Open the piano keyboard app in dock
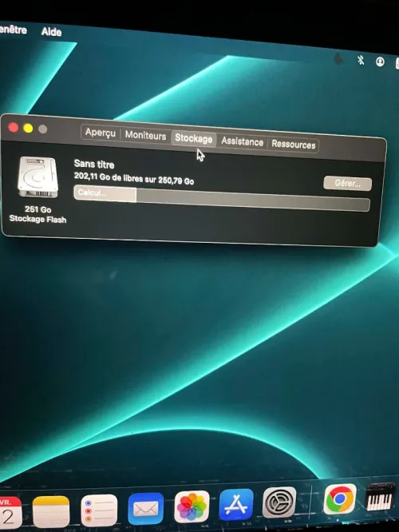Viewport: 399px width, 532px height. 381,497
